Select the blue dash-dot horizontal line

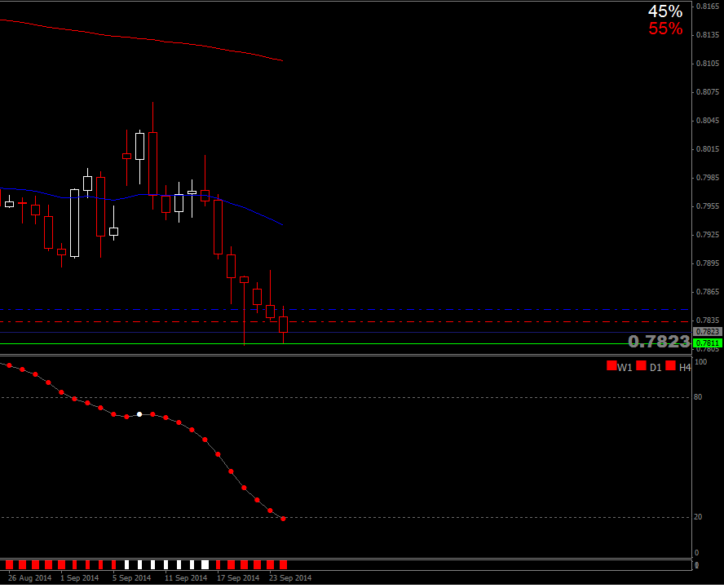click(x=344, y=309)
